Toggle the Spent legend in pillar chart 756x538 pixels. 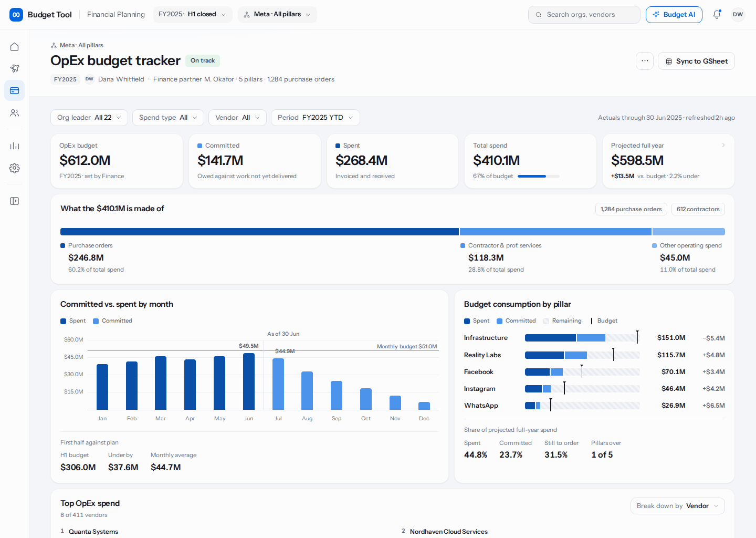[x=477, y=321]
